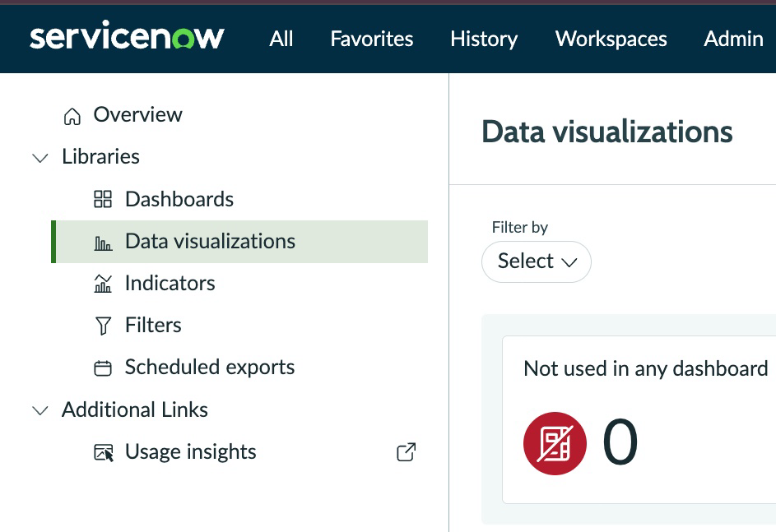Select Data visualizations in the sidebar
This screenshot has width=776, height=532.
coord(239,242)
